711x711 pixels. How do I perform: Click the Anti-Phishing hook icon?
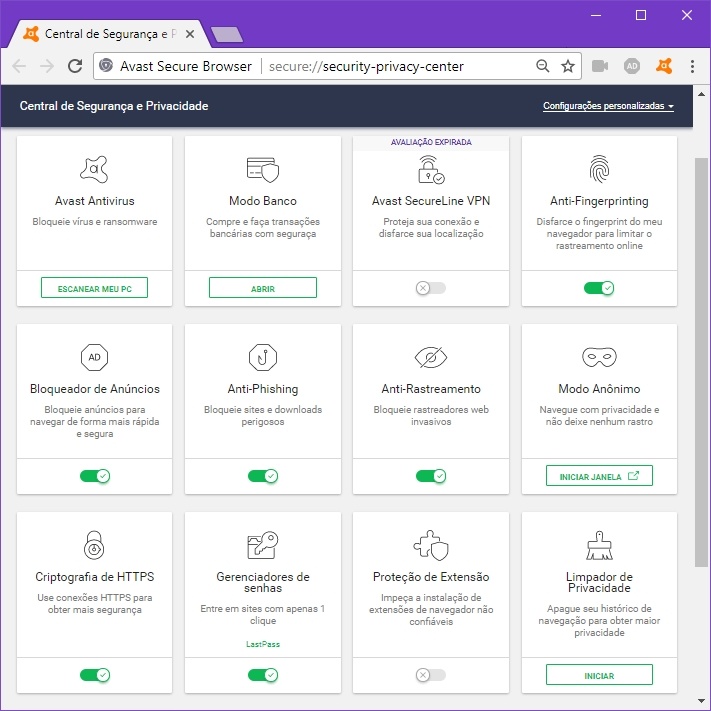pos(263,357)
